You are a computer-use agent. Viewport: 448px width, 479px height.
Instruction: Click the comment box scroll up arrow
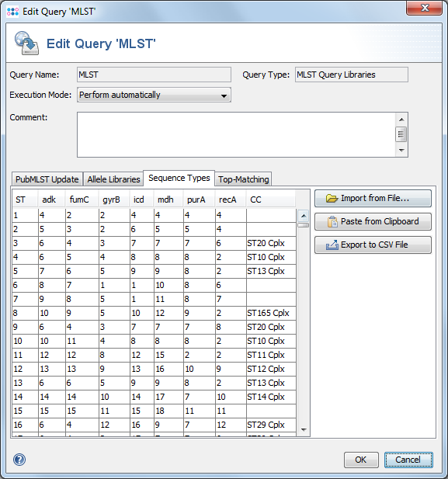(401, 120)
